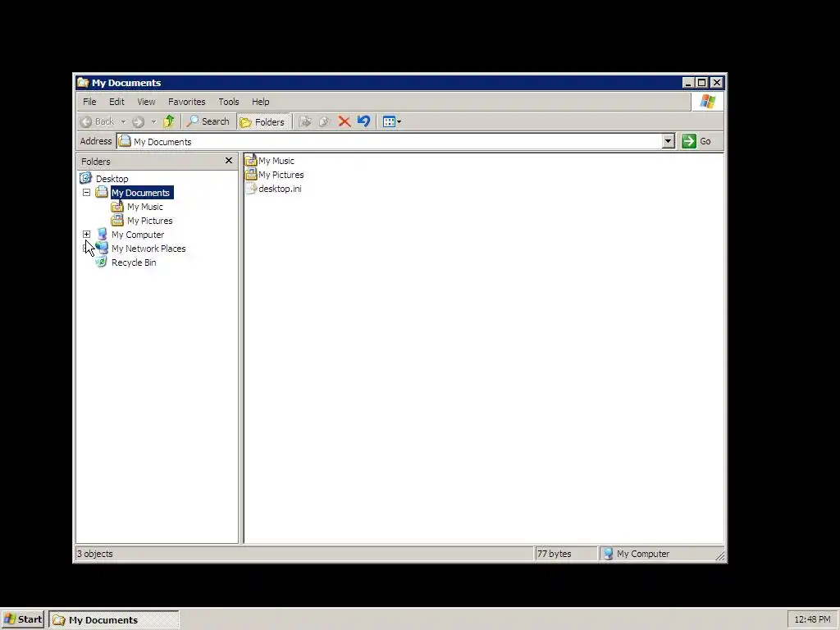Open the File menu
This screenshot has height=630, width=840.
89,102
